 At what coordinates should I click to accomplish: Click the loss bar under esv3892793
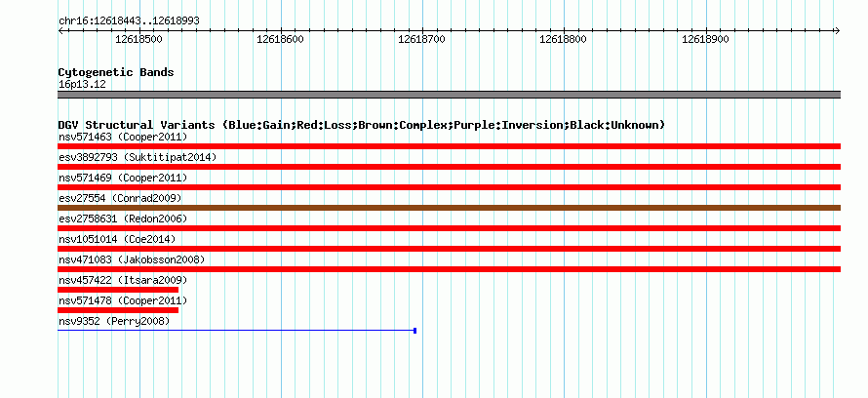click(449, 167)
